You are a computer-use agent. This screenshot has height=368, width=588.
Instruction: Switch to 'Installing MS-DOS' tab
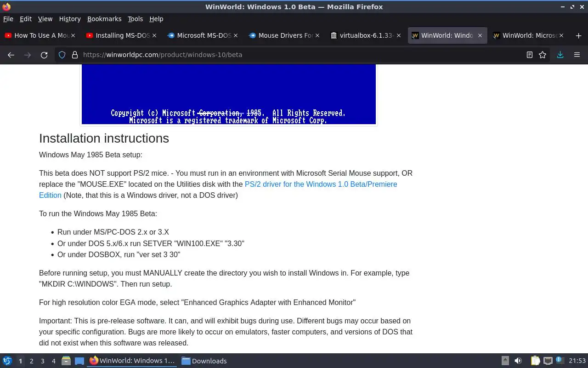click(121, 35)
